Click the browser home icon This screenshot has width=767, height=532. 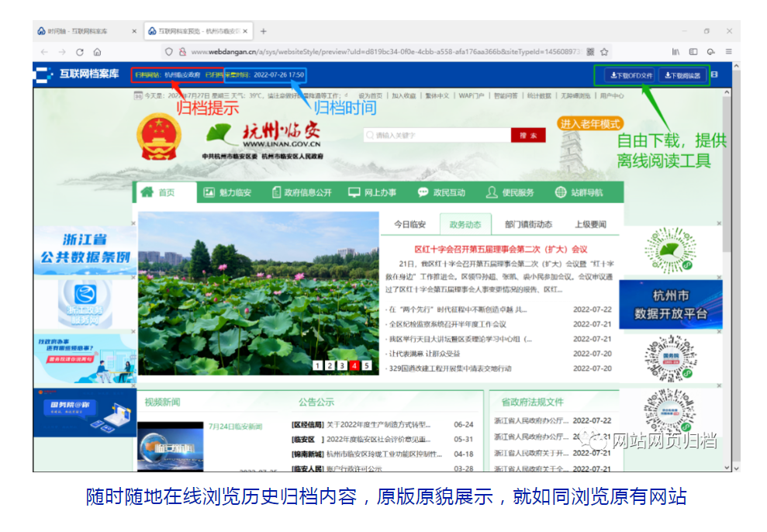tap(97, 52)
